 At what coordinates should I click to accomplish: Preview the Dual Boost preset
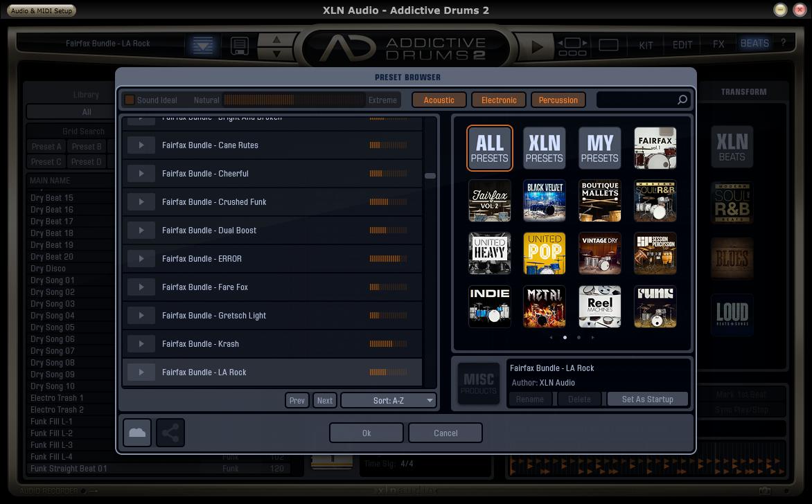141,231
